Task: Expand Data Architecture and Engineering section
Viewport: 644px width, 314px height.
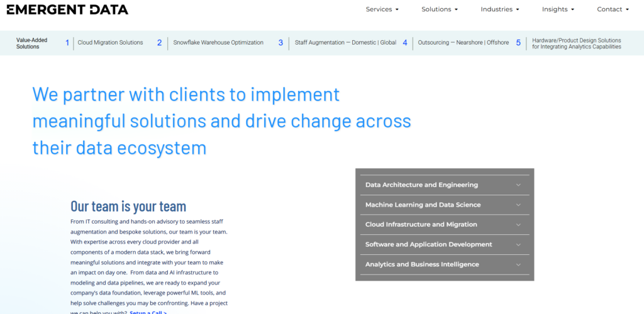Action: coord(445,185)
